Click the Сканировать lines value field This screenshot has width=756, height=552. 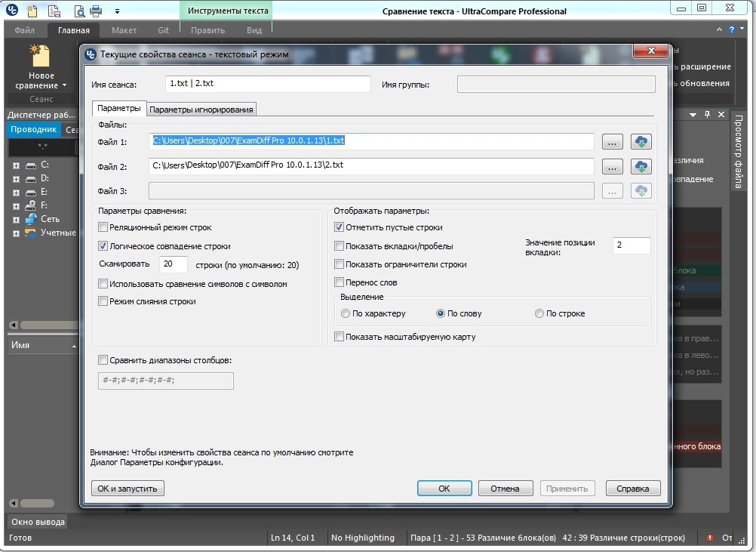[x=173, y=264]
